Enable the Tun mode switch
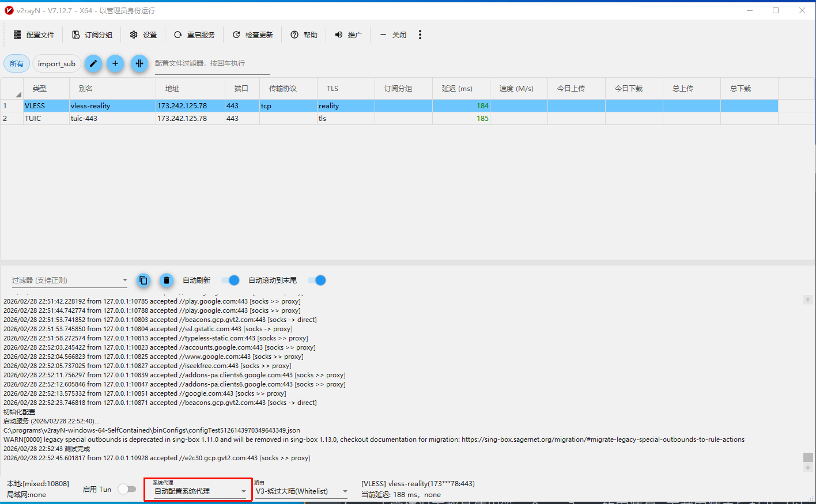The width and height of the screenshot is (816, 504). [x=127, y=489]
